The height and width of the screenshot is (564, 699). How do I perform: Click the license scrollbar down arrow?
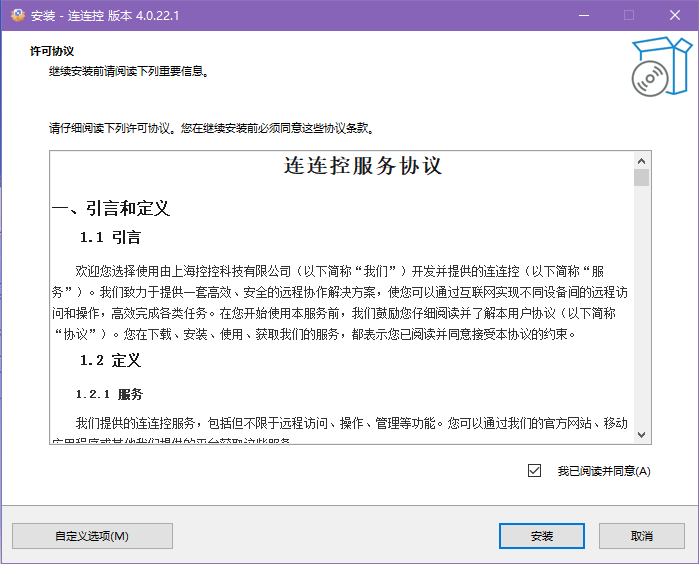(x=641, y=435)
